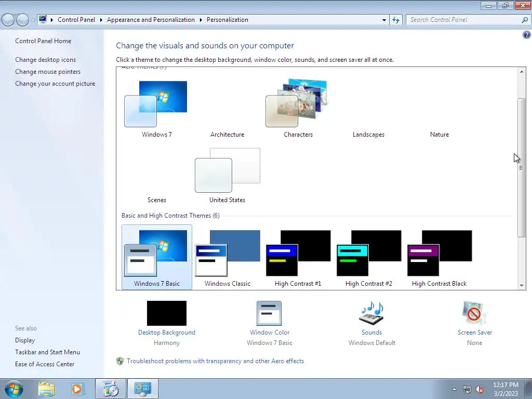Show hidden tray icons arrow
Viewport: 532px width, 399px height.
[x=454, y=389]
